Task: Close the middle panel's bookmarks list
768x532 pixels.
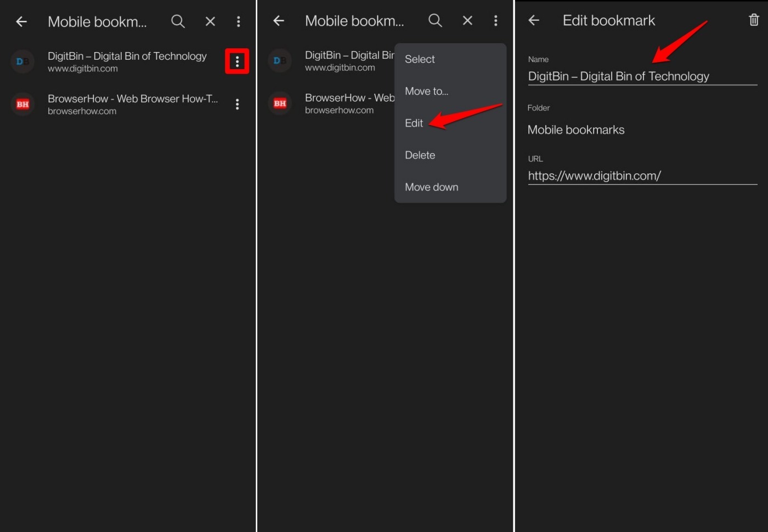Action: click(467, 21)
